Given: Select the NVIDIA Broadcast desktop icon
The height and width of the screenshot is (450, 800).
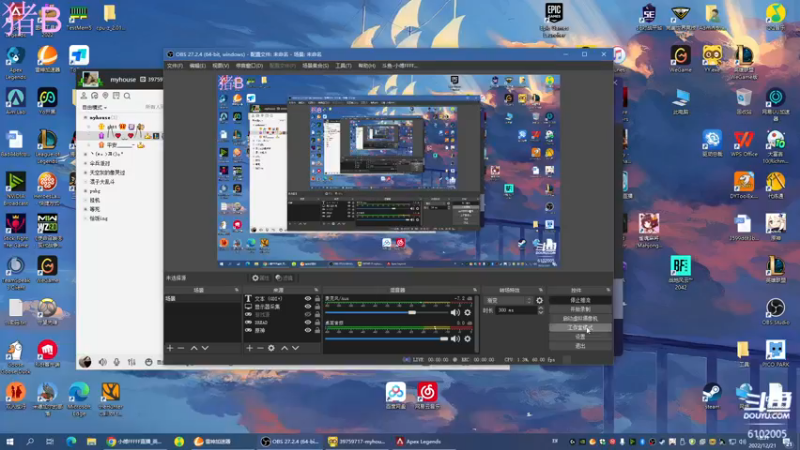Looking at the screenshot, I should coord(16,189).
